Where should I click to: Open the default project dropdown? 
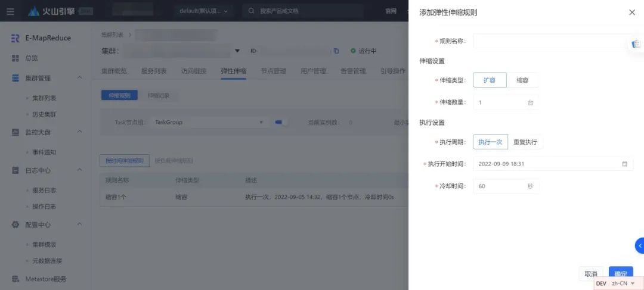[x=203, y=11]
